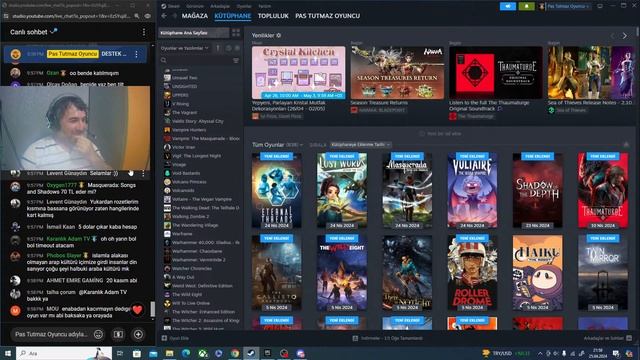
Task: Show hidden system tray icons chevron
Action: tap(540, 353)
